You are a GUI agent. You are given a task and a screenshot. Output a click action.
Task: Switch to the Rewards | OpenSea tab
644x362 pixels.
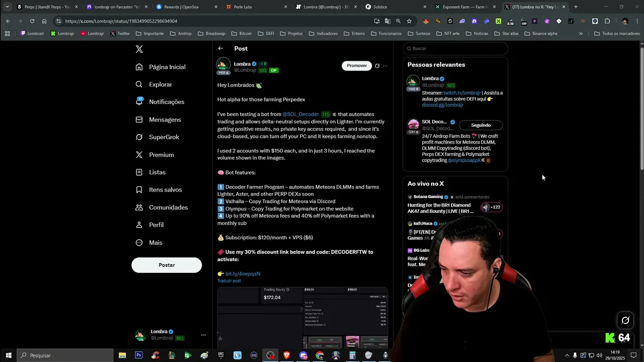[185, 7]
